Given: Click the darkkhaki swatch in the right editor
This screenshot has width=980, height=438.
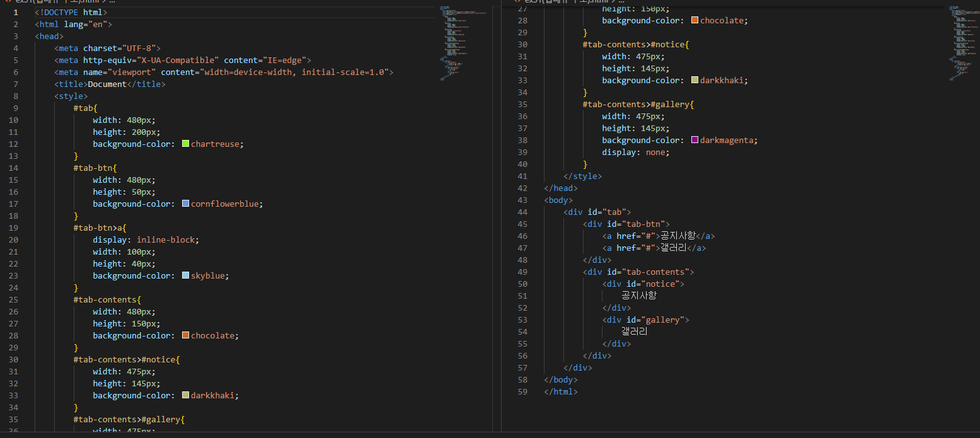Looking at the screenshot, I should tap(695, 80).
